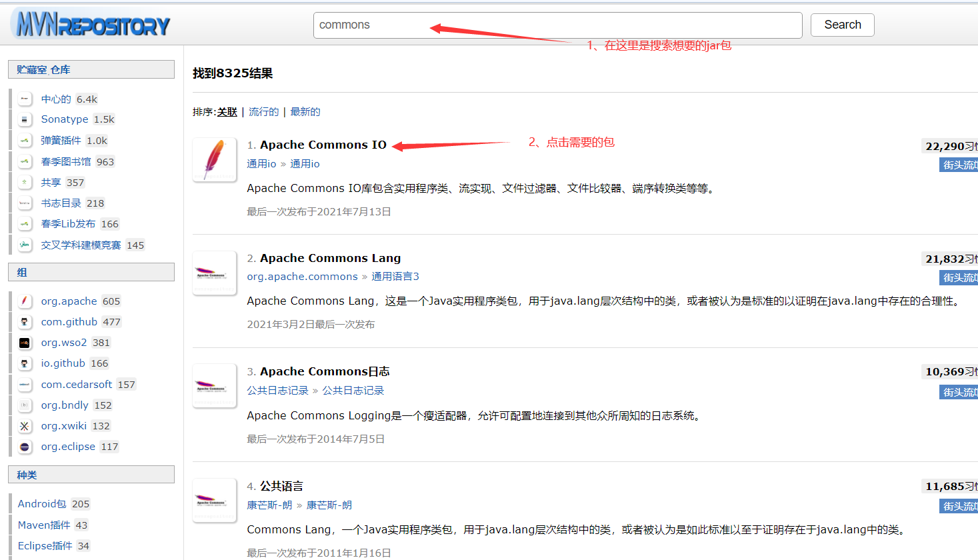The height and width of the screenshot is (560, 978).
Task: Click the org.xwiki X icon
Action: [x=25, y=426]
